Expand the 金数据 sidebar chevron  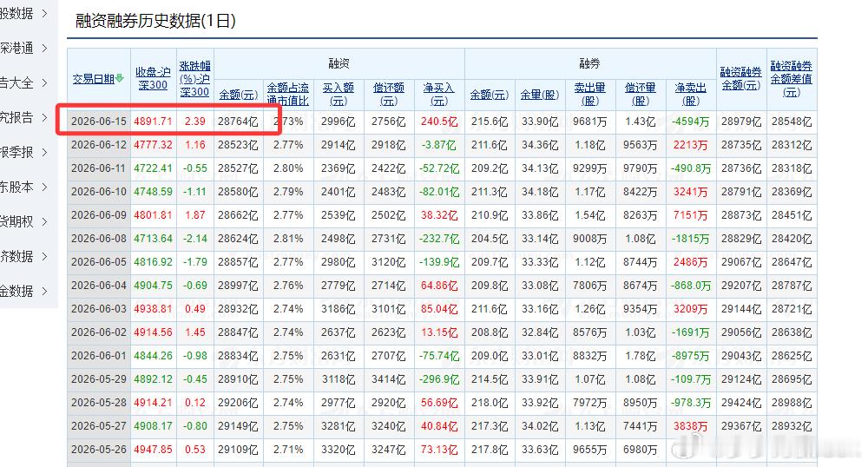[45, 291]
